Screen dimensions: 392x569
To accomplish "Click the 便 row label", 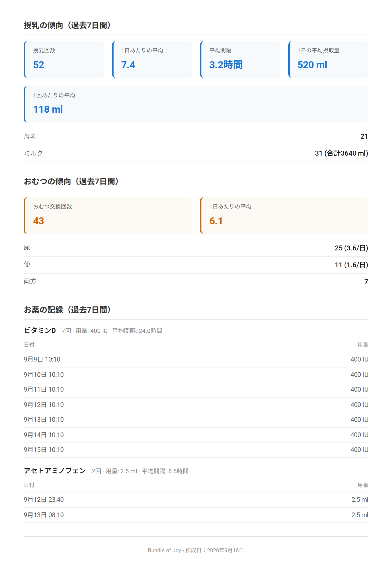I will point(27,264).
